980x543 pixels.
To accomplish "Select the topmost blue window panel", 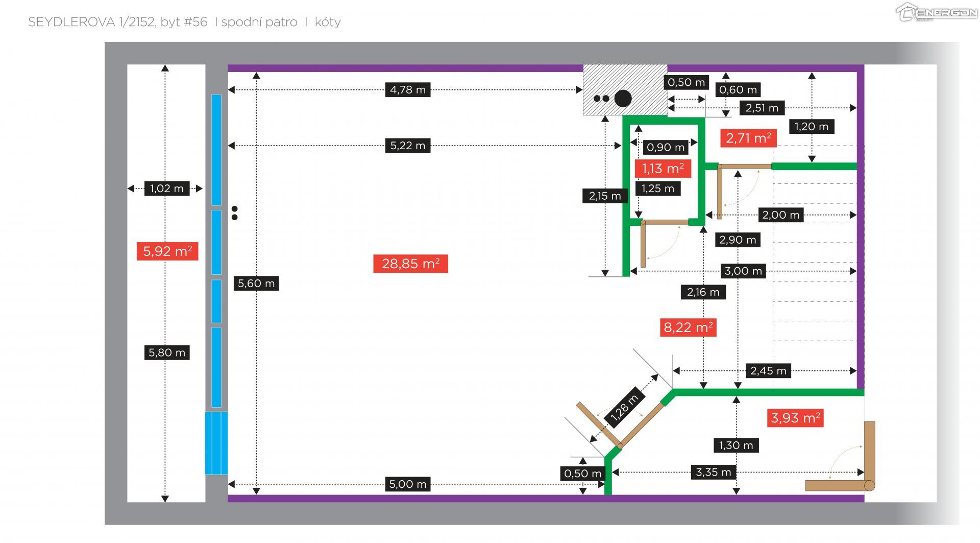I will (216, 150).
